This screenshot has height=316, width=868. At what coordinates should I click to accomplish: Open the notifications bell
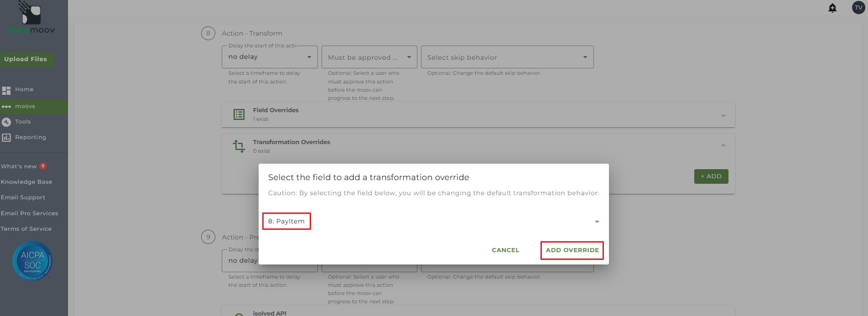click(832, 8)
